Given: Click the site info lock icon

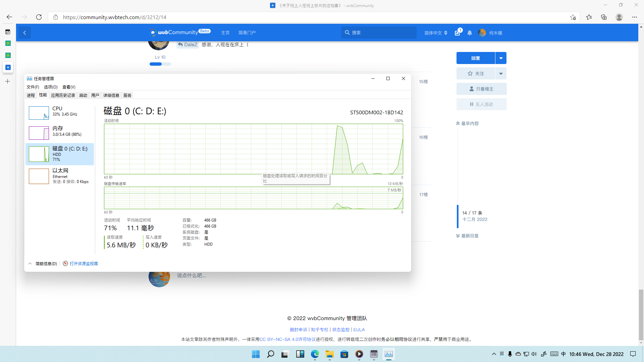Looking at the screenshot, I should click(x=56, y=17).
